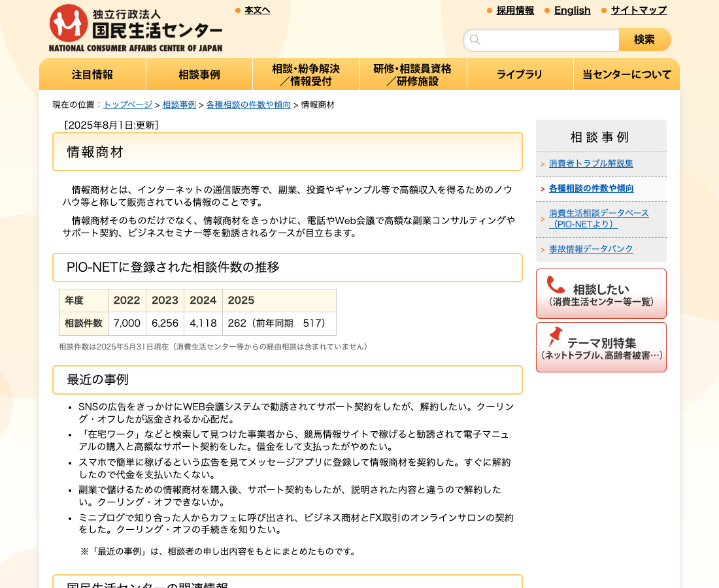Go to 各種相談の件数や傾向 in breadcrumb

(x=248, y=105)
